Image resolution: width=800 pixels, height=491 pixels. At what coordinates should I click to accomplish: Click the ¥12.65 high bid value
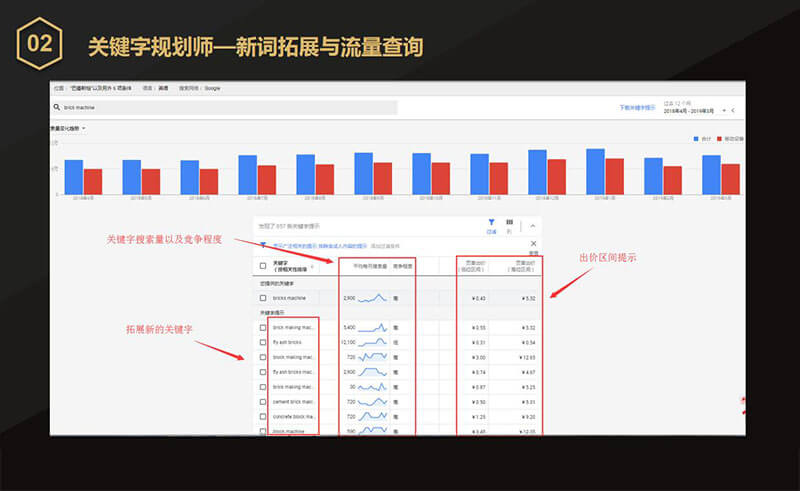coord(527,357)
